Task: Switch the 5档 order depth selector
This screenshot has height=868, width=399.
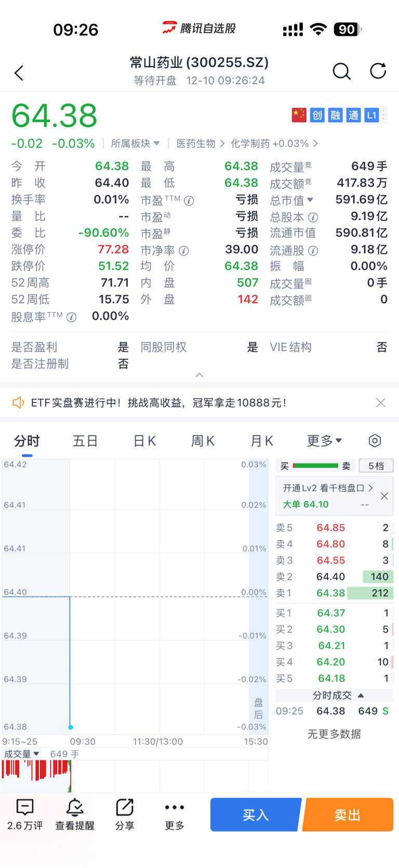Action: pos(376,466)
